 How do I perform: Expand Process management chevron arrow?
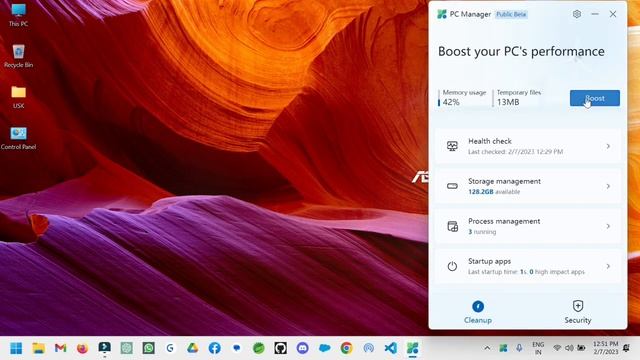click(608, 226)
